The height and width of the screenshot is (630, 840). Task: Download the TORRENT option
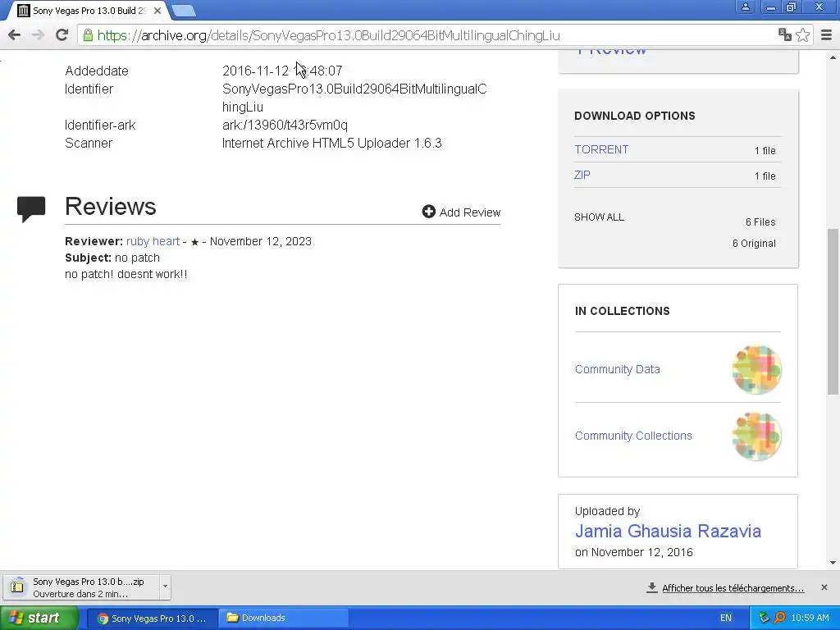(x=601, y=149)
